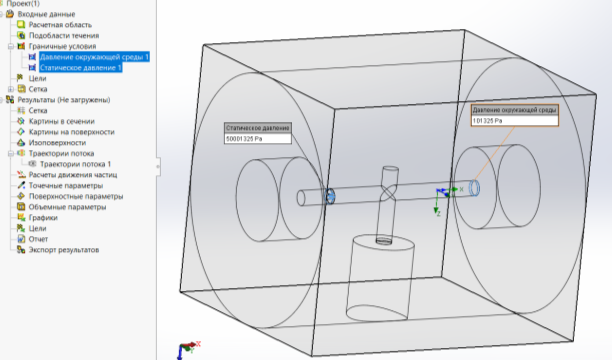Collapse the Граничные условия node
This screenshot has height=360, width=612.
coord(11,46)
